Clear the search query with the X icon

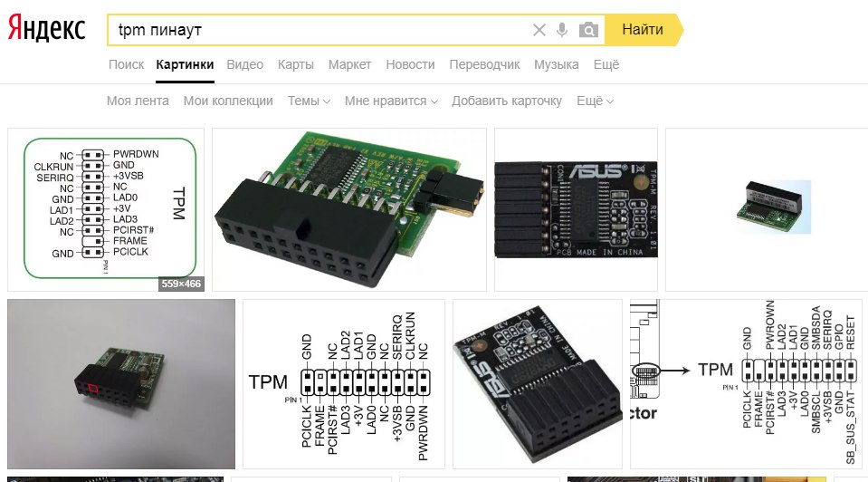click(x=539, y=30)
